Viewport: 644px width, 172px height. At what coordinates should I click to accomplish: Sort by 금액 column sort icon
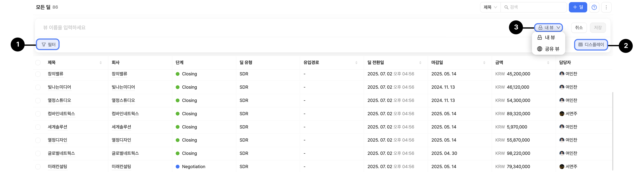[x=548, y=63]
